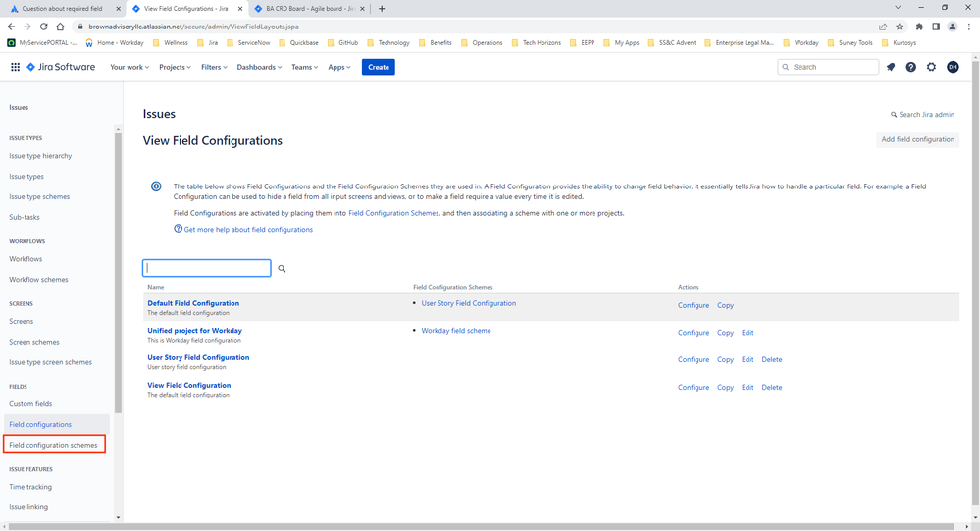Click the browser address bar URL
The width and height of the screenshot is (980, 531).
click(x=194, y=27)
